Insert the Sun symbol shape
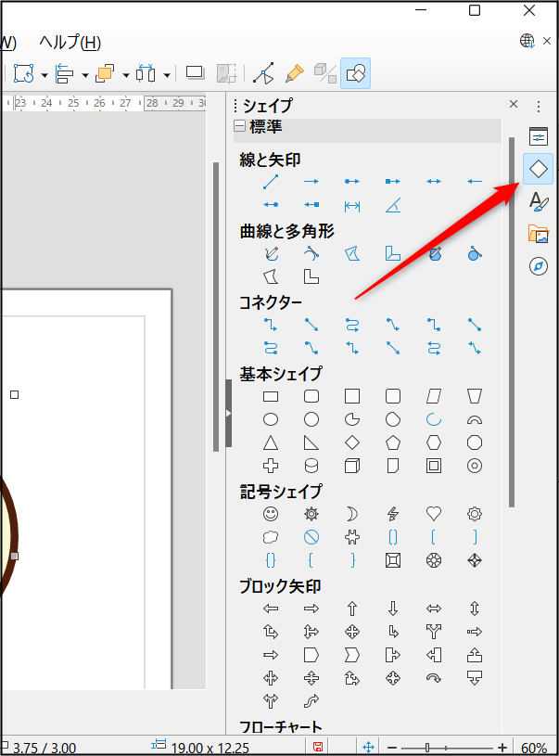The width and height of the screenshot is (559, 756). (x=311, y=514)
